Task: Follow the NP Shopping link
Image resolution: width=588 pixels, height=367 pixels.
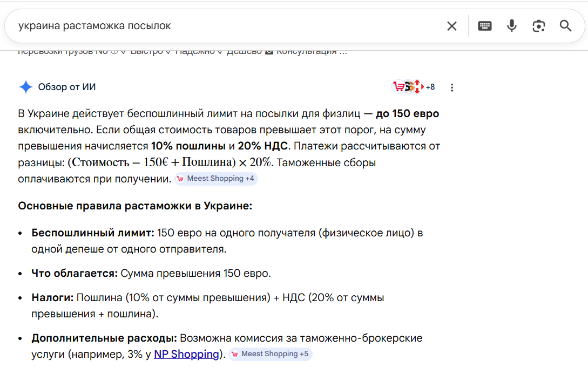Action: point(187,354)
